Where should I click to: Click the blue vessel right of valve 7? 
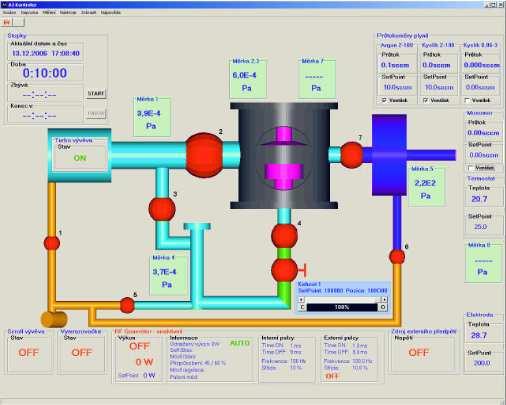point(389,155)
